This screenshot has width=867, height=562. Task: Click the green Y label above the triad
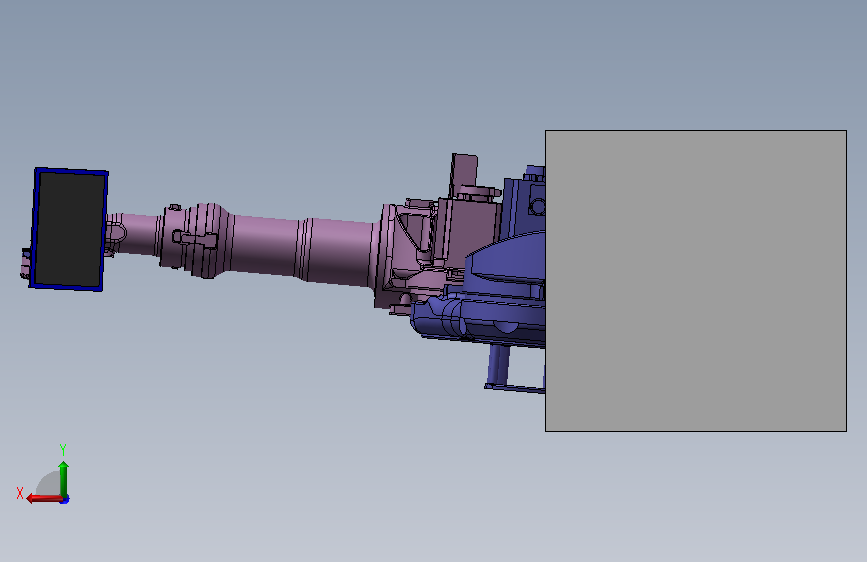click(63, 449)
